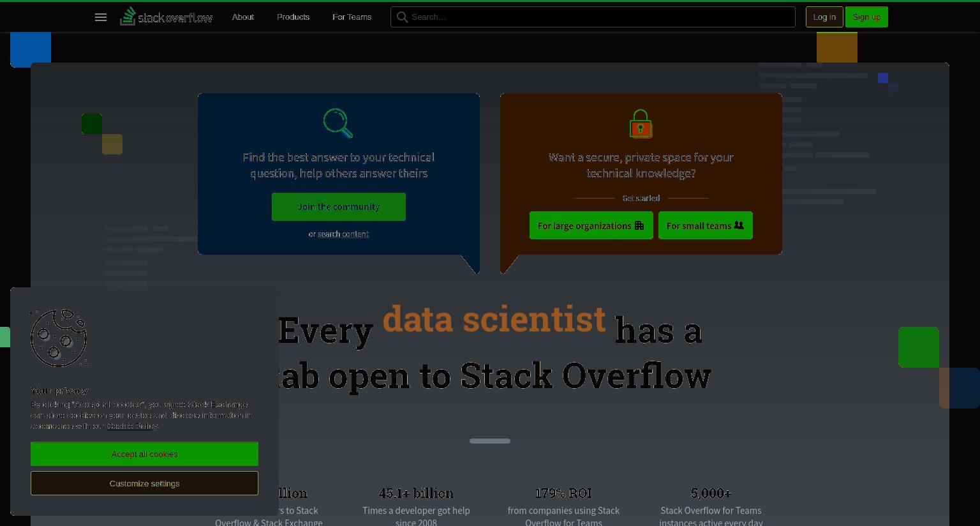Click the search magnifier icon in search bar
The height and width of the screenshot is (526, 980).
pos(402,17)
